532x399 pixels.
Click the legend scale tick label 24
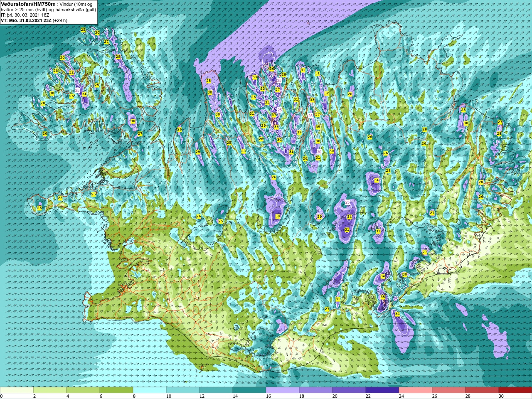pyautogui.click(x=401, y=396)
